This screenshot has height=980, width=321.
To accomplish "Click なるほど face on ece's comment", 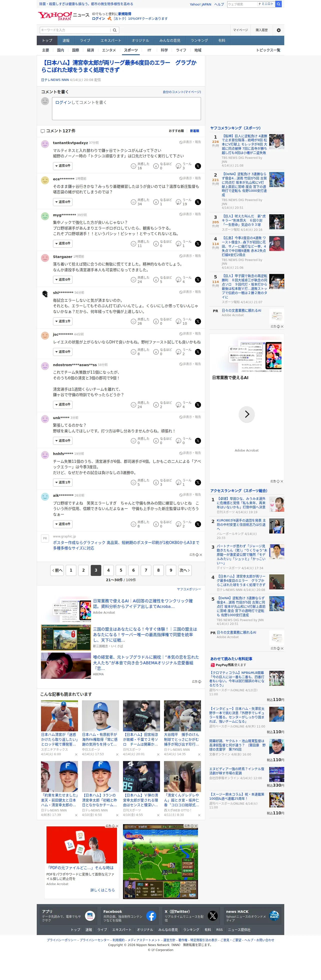I will click(x=156, y=202).
